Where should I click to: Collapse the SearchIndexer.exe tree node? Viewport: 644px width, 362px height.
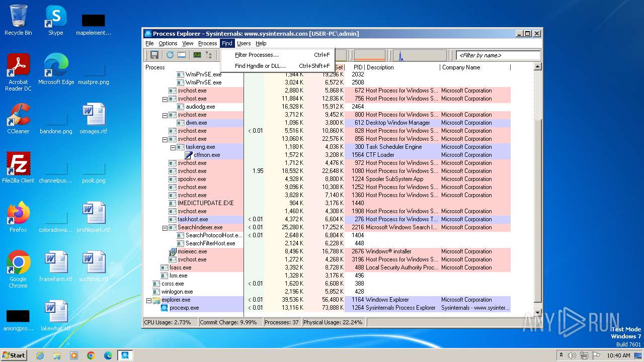[x=165, y=228]
